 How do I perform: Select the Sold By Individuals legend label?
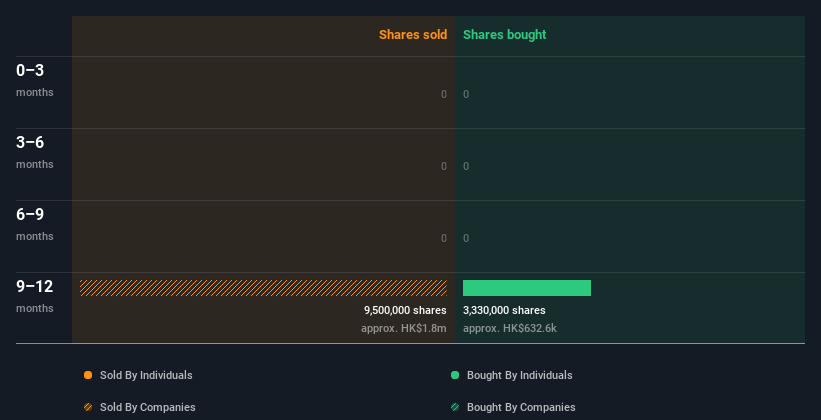coord(146,375)
